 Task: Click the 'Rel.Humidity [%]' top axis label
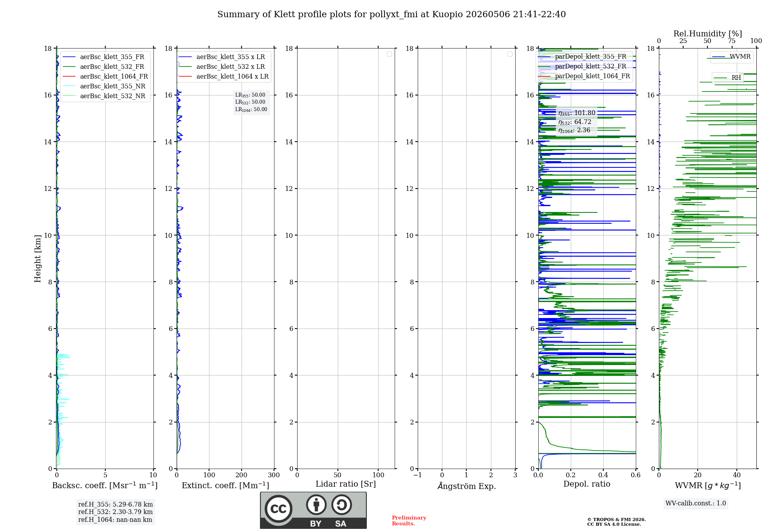[x=708, y=34]
